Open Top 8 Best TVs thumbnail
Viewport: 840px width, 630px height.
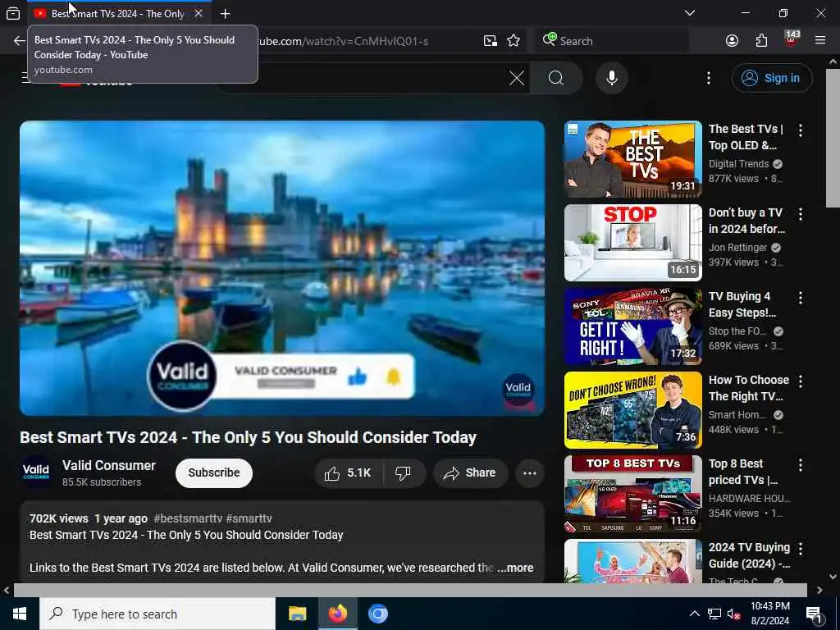[632, 493]
